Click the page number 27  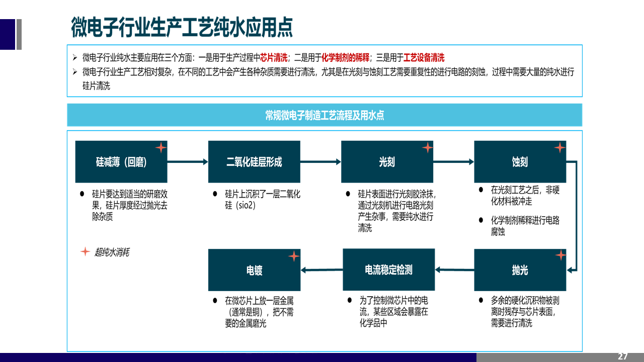622,356
